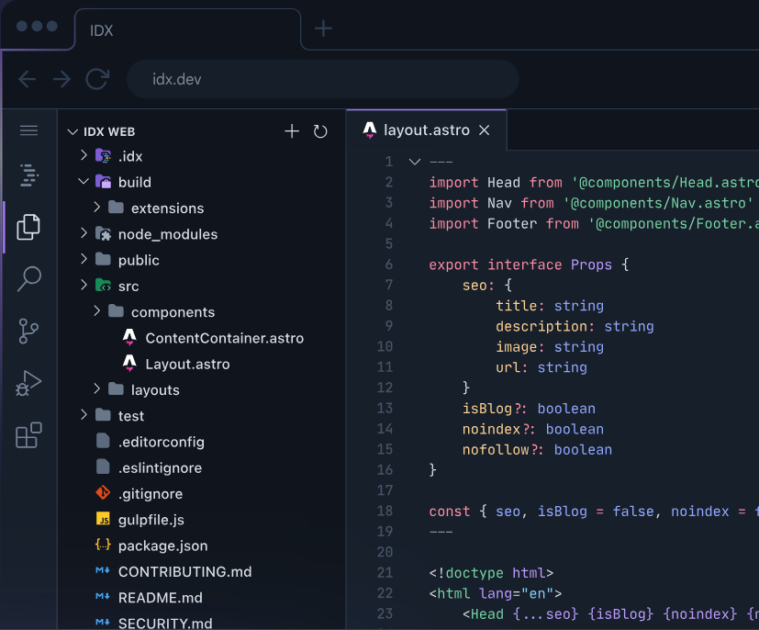
Task: Go back using the browser back arrow
Action: (27, 79)
